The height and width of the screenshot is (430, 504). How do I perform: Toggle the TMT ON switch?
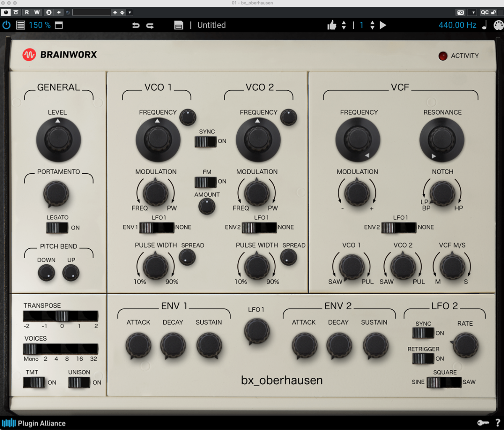(x=34, y=383)
